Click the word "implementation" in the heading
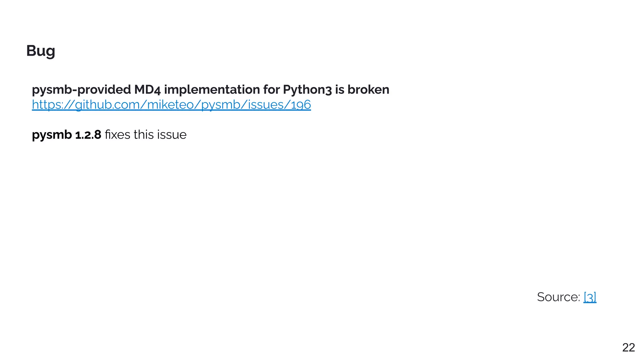Screen dimensions: 644x362 [x=212, y=90]
